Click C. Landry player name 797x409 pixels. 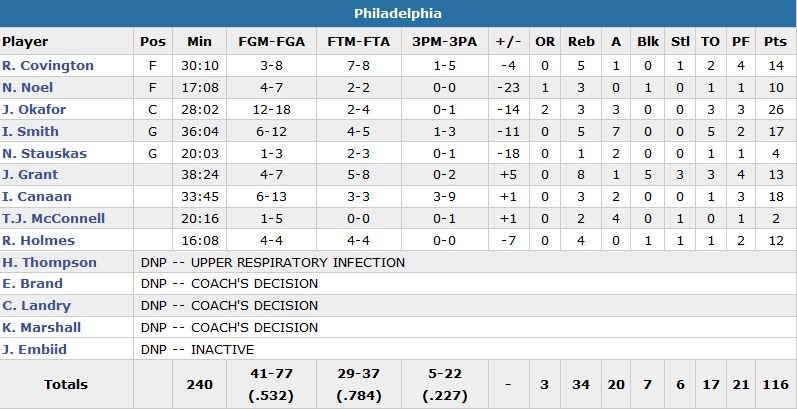coord(36,306)
